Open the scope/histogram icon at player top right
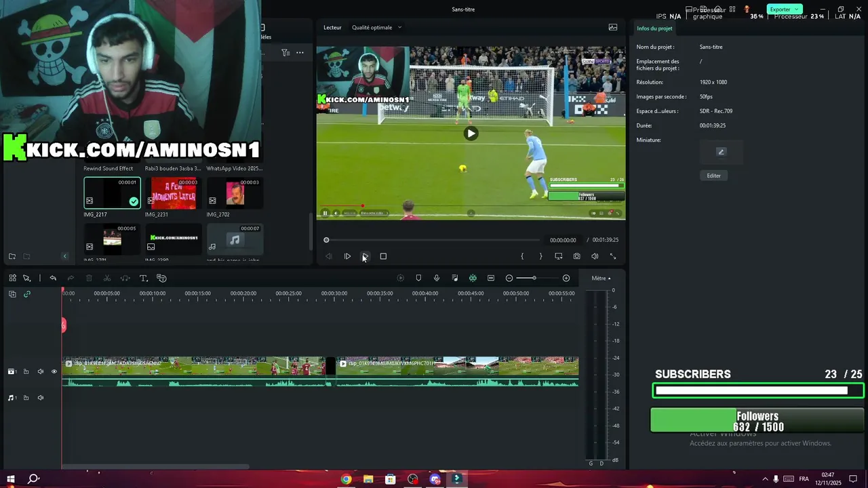Viewport: 868px width, 488px height. [x=613, y=27]
